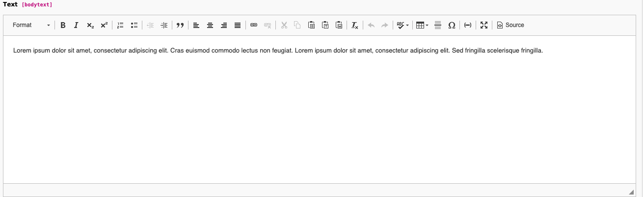
Task: Switch to Source view
Action: 510,25
